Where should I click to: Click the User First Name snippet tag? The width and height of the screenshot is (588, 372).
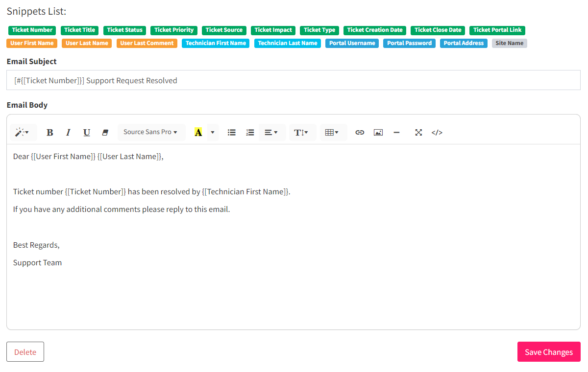[32, 44]
